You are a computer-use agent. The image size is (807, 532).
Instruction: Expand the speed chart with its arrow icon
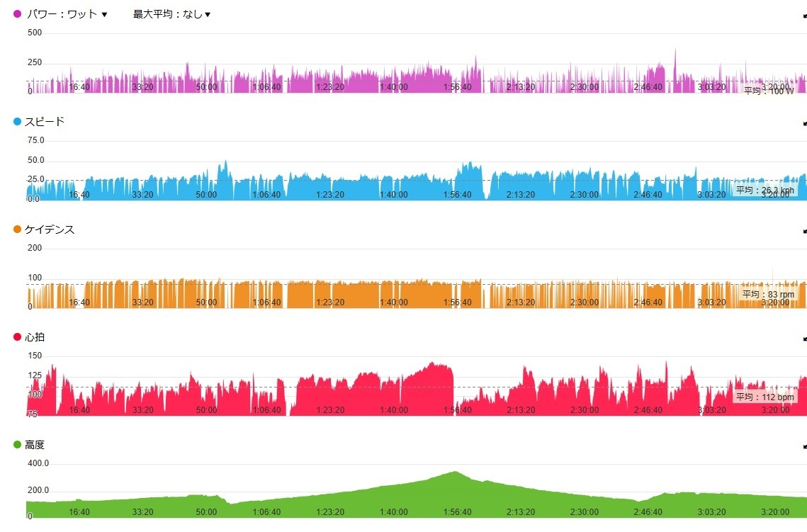coord(804,123)
